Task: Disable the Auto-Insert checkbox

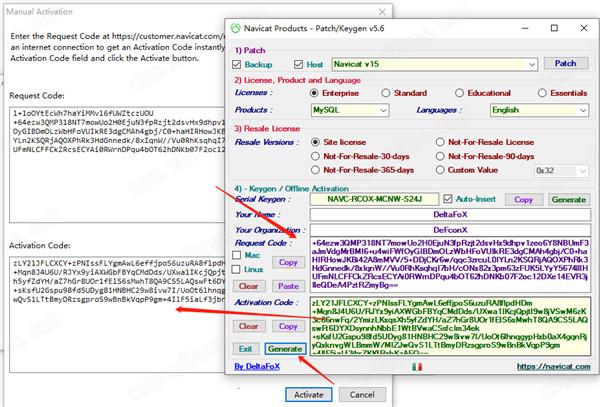Action: pos(448,199)
